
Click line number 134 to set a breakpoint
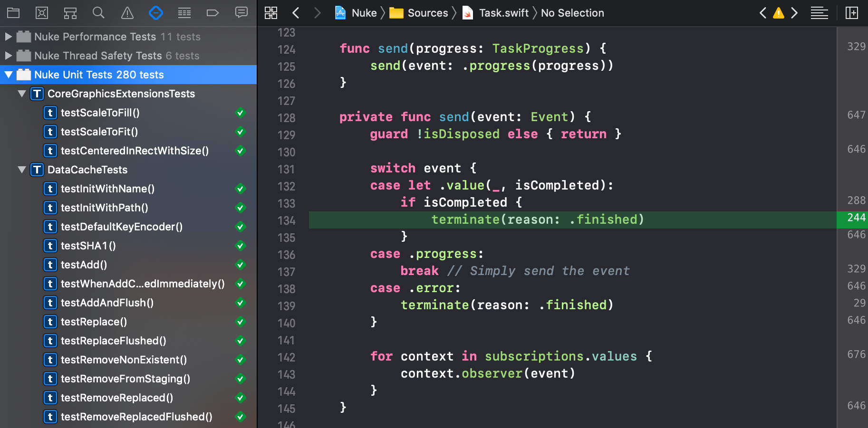tap(286, 220)
